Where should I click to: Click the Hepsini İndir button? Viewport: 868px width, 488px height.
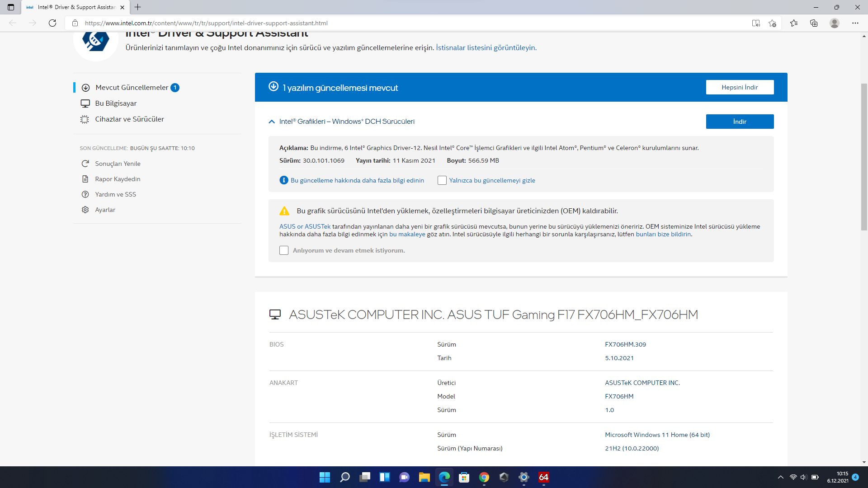pos(740,87)
